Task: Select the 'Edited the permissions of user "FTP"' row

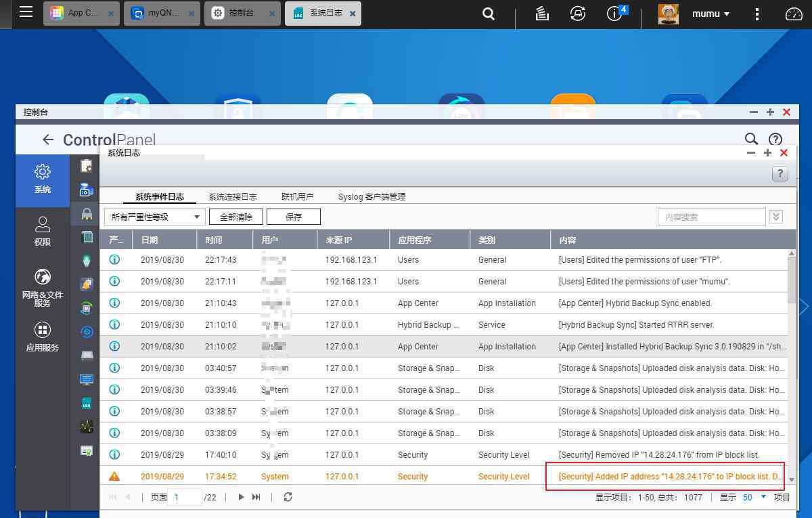Action: pyautogui.click(x=444, y=259)
